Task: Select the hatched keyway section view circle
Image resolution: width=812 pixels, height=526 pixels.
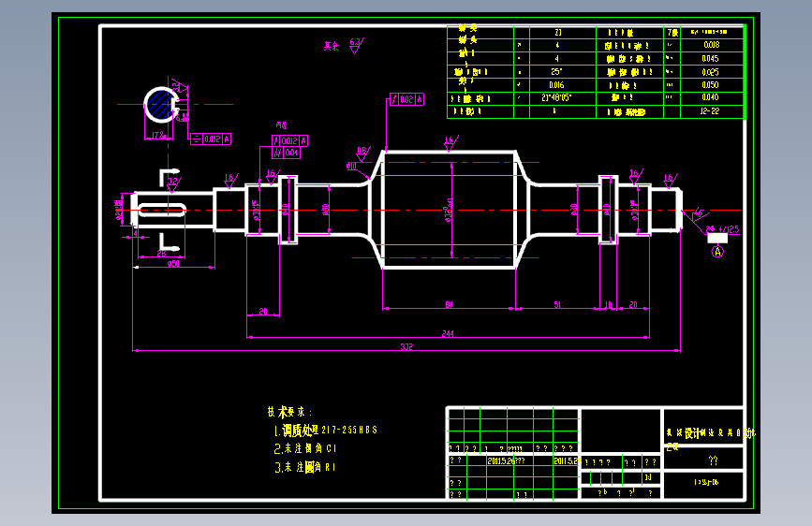Action: pos(161,105)
